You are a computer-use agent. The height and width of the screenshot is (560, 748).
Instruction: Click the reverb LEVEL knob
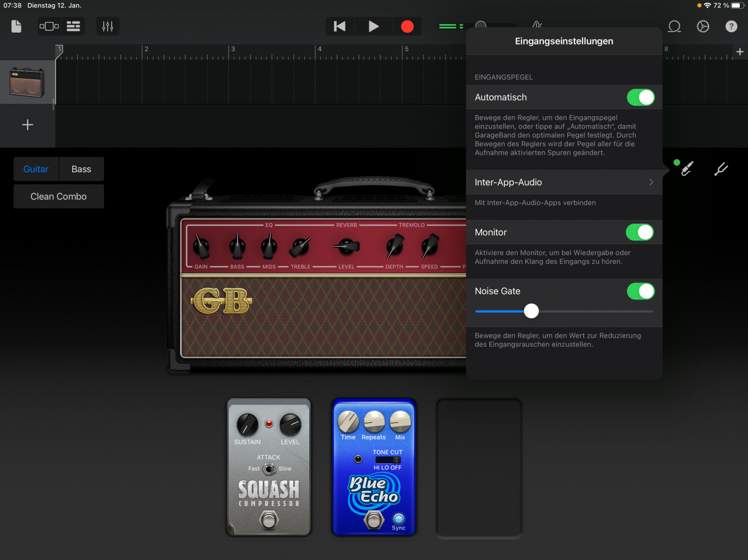pos(347,246)
